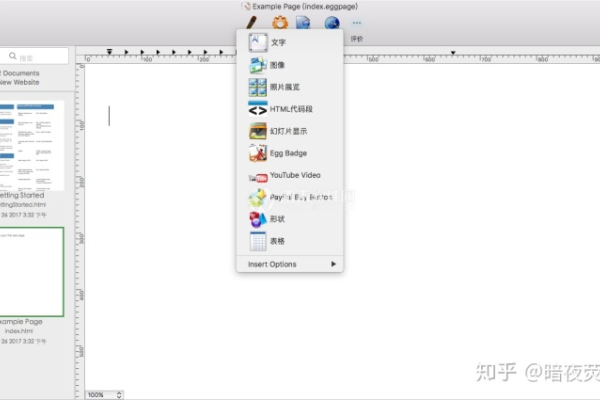Image resolution: width=600 pixels, height=400 pixels.
Task: Click the Getting Started page name label
Action: tap(22, 195)
